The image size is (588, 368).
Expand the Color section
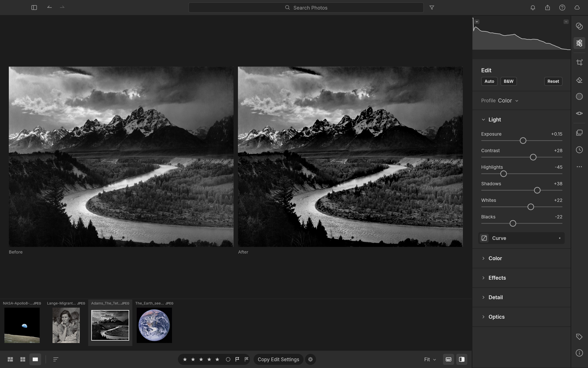tap(491, 258)
